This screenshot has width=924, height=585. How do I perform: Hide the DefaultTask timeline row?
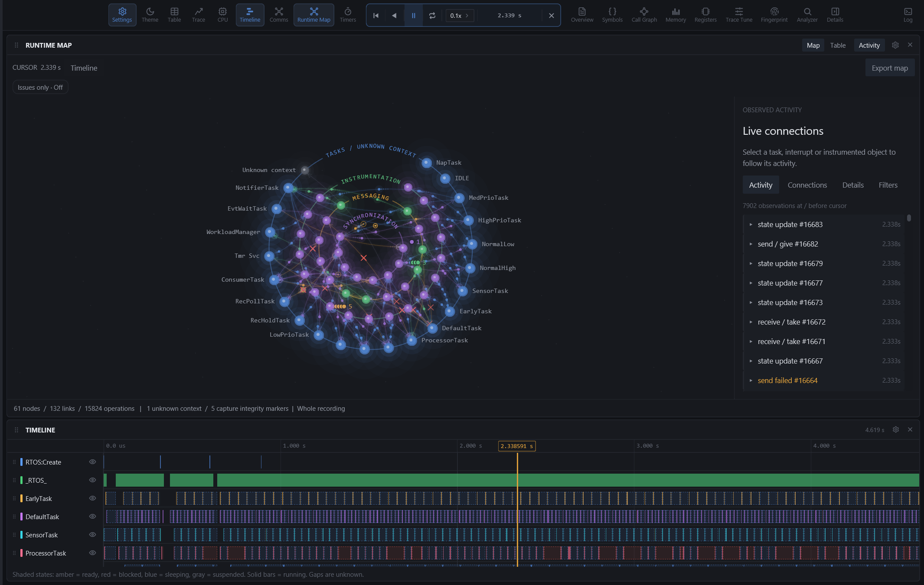coord(92,517)
